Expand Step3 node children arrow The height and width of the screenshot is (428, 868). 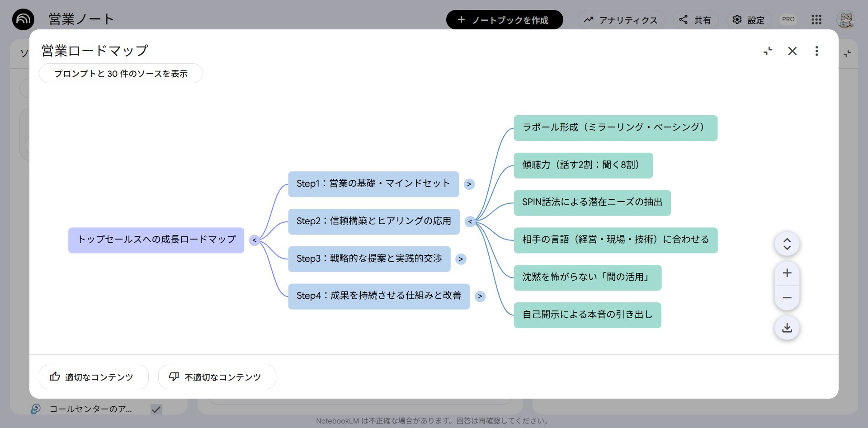tap(461, 259)
